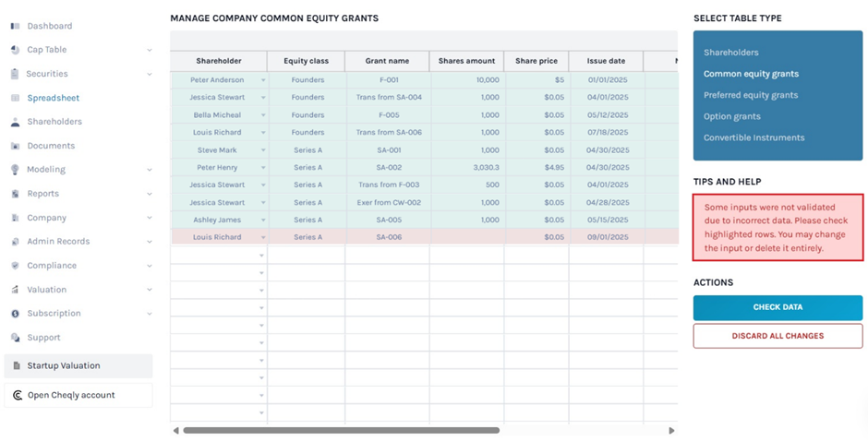Click the Shareholders person icon

click(x=15, y=122)
